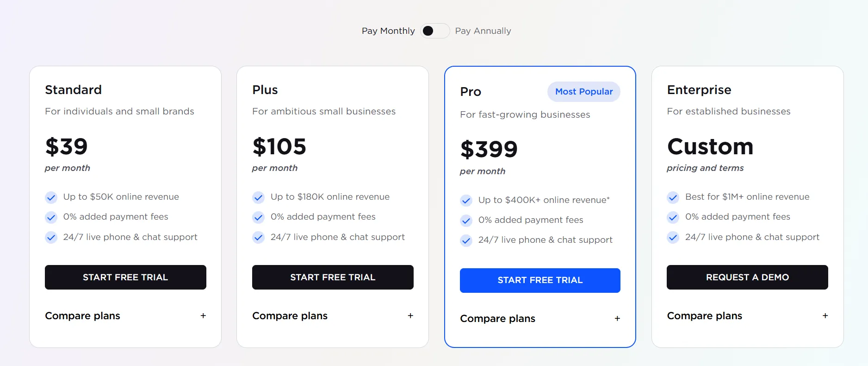The width and height of the screenshot is (868, 366).
Task: Click the checkmark beside Up to $400K+ online revenue
Action: [x=466, y=201]
